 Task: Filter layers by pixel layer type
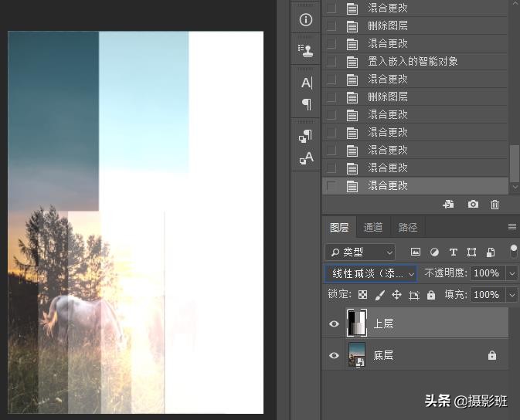click(415, 252)
